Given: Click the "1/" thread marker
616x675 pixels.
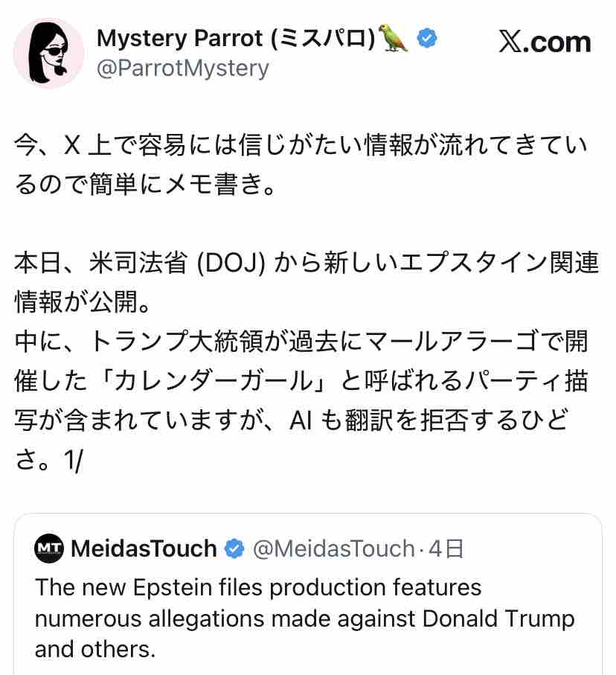Looking at the screenshot, I should (73, 460).
